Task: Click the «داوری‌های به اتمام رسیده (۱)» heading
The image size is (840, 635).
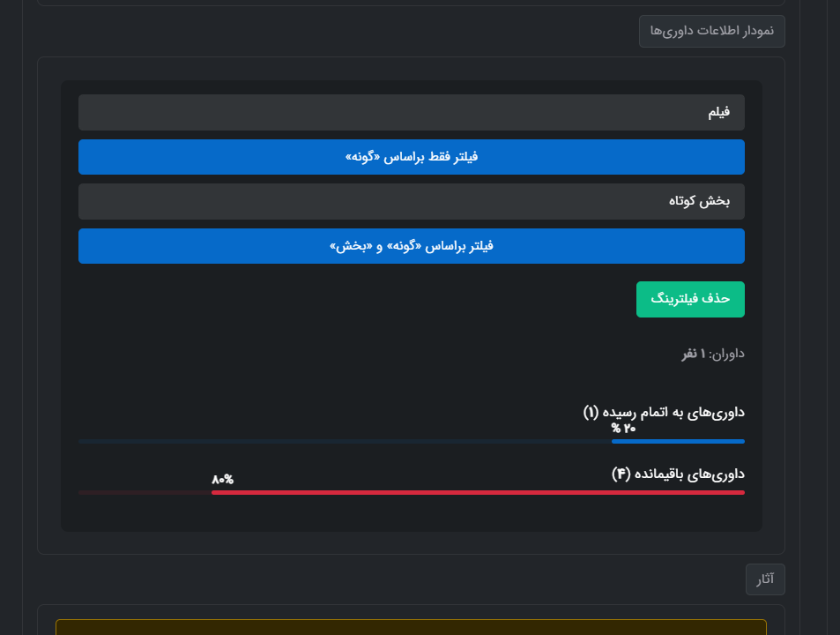Action: click(x=664, y=412)
